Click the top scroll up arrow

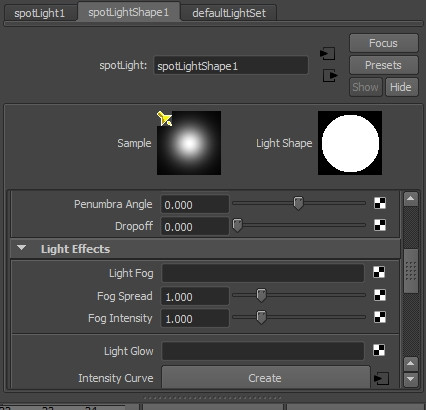[x=410, y=199]
